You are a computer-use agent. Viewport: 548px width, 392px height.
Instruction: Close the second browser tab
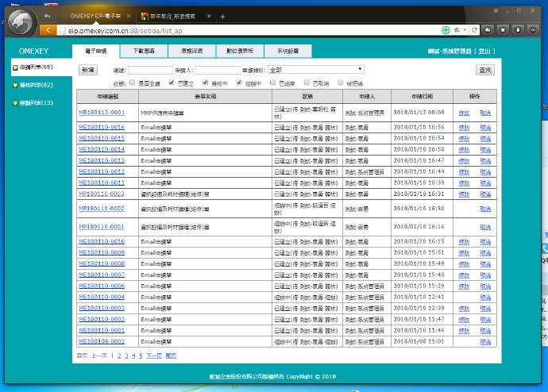(209, 16)
